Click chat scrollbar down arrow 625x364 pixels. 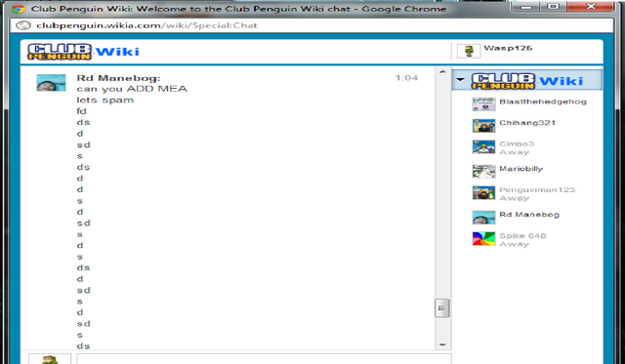click(442, 344)
